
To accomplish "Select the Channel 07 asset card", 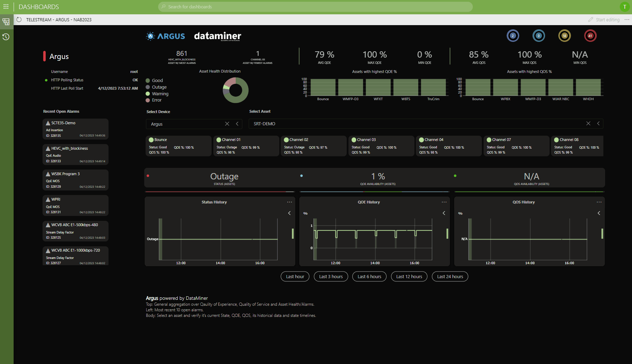I will point(516,146).
